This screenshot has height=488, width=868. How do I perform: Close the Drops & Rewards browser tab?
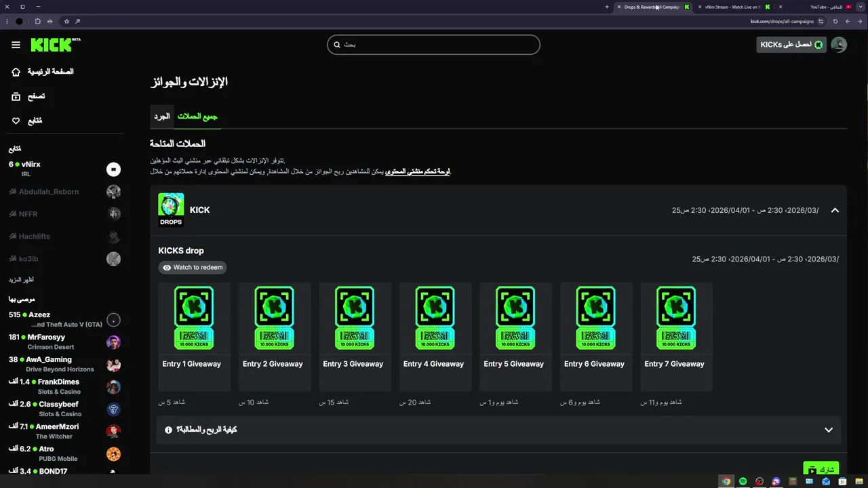(x=619, y=7)
